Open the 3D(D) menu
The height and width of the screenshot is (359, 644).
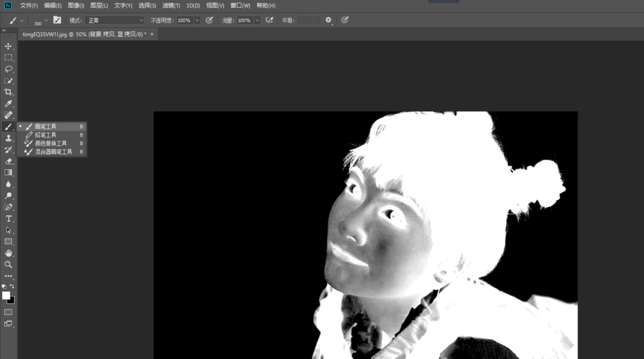click(x=193, y=5)
